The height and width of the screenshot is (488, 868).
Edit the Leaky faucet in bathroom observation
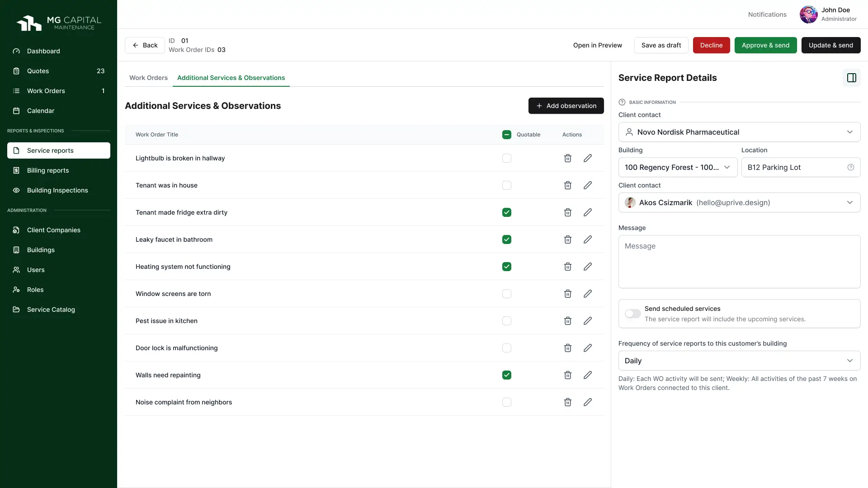point(588,239)
